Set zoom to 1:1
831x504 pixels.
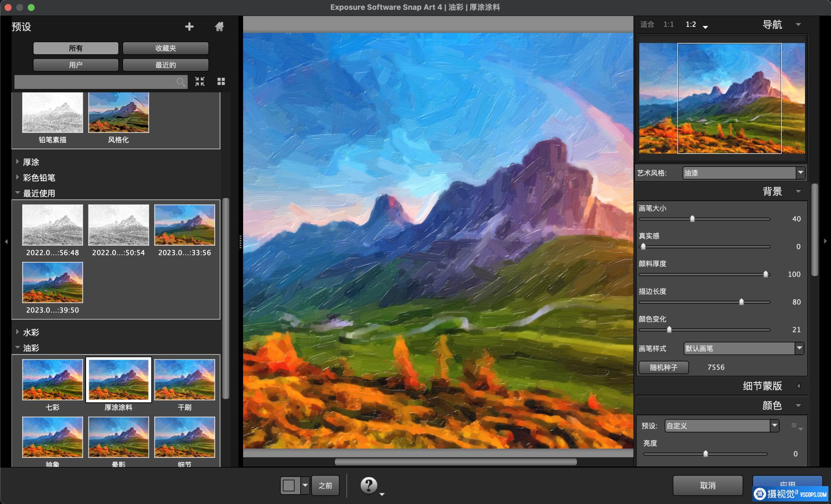pyautogui.click(x=668, y=24)
